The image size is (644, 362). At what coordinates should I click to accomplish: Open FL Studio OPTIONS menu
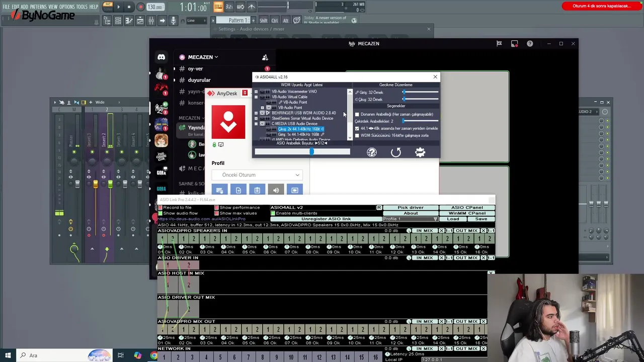pyautogui.click(x=67, y=7)
